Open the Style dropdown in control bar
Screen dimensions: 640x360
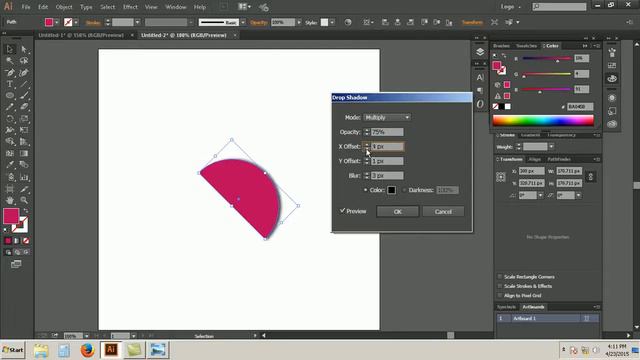[332, 22]
